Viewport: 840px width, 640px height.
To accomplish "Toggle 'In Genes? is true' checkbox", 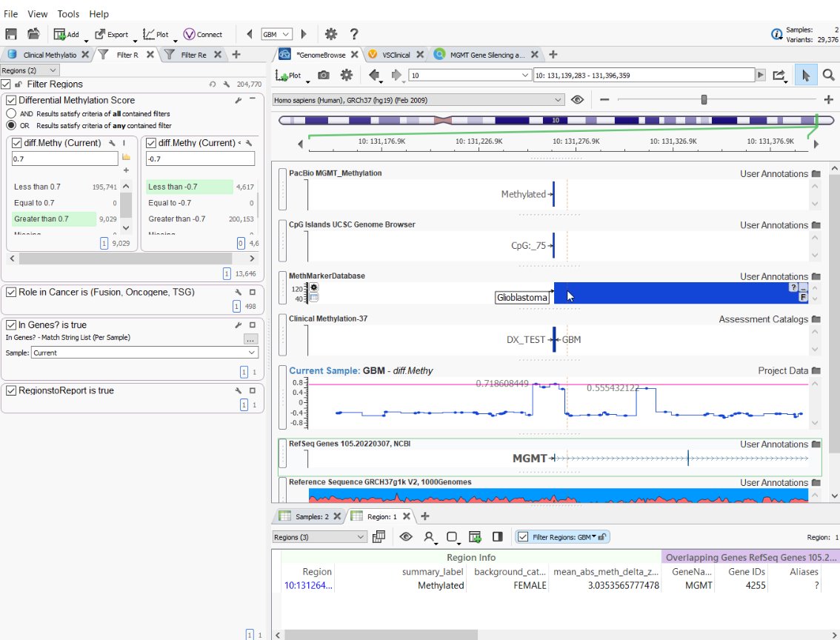I will tap(10, 325).
